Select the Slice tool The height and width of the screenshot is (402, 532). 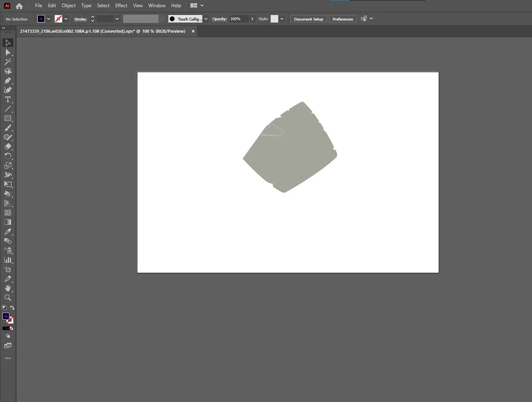(x=8, y=279)
